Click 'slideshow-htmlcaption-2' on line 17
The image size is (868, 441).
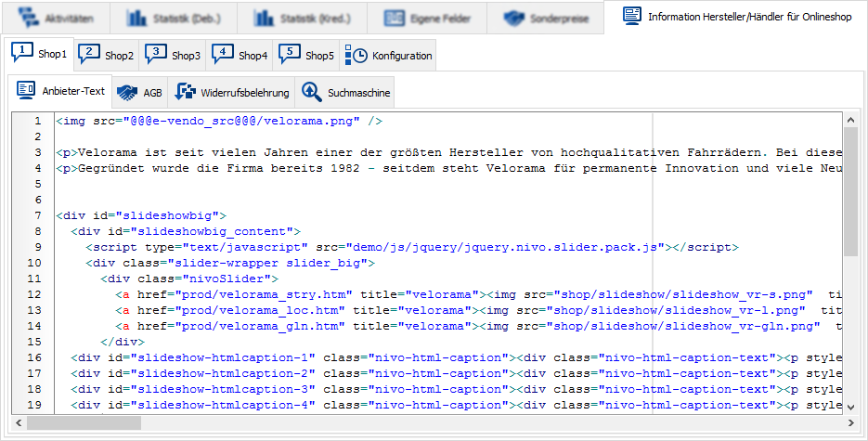point(223,373)
